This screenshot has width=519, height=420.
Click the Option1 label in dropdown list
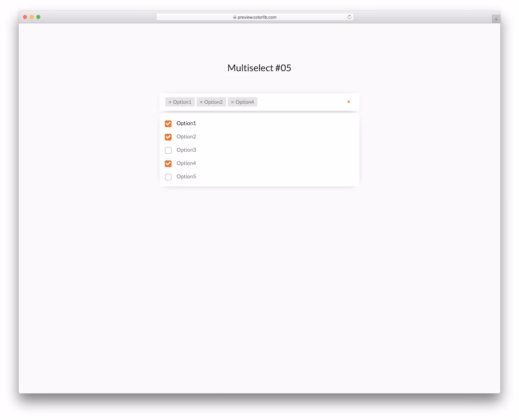point(186,123)
